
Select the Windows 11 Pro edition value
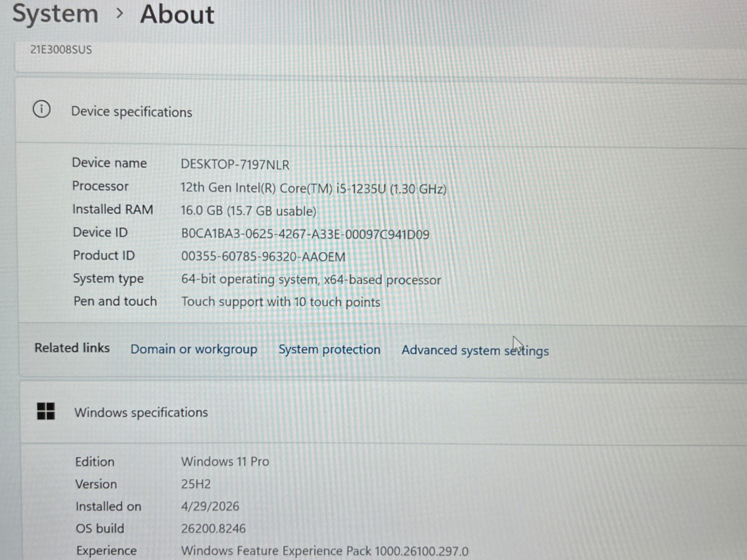(225, 461)
